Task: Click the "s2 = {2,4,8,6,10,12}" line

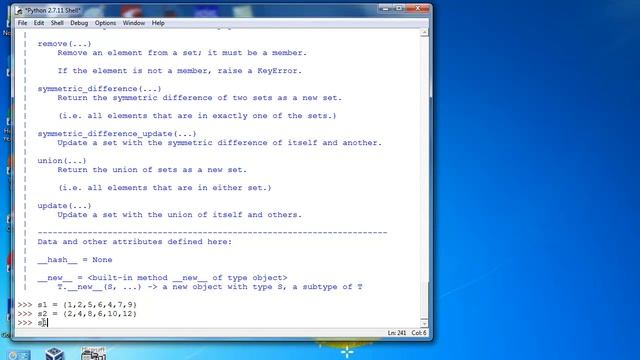Action: click(87, 313)
